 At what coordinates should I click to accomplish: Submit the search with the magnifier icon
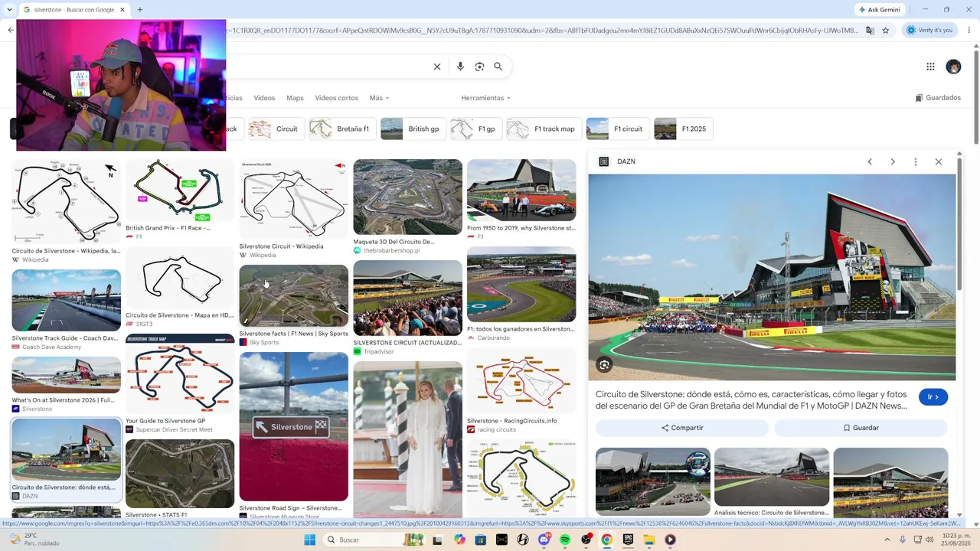coord(498,67)
